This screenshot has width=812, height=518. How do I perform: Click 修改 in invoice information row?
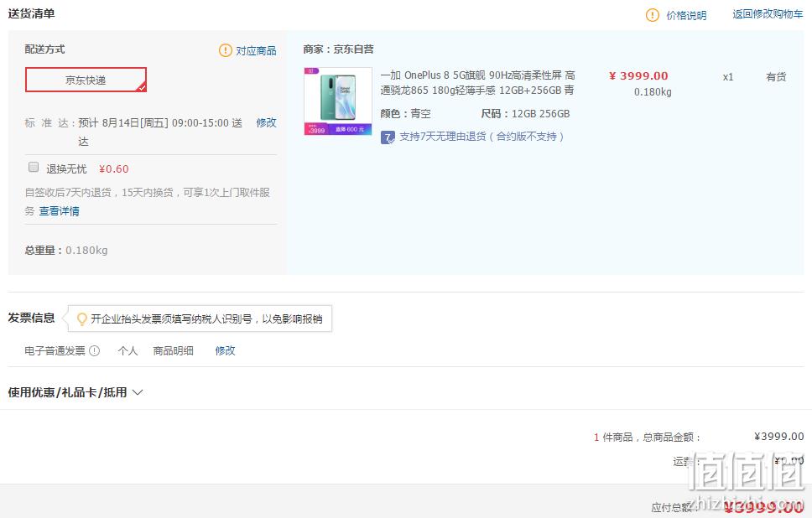(226, 350)
